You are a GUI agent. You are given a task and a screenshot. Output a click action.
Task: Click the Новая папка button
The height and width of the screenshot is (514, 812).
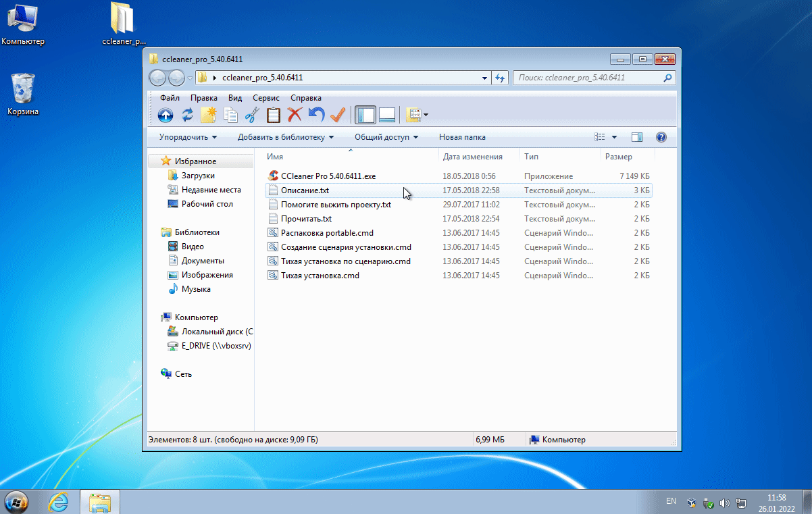[462, 137]
